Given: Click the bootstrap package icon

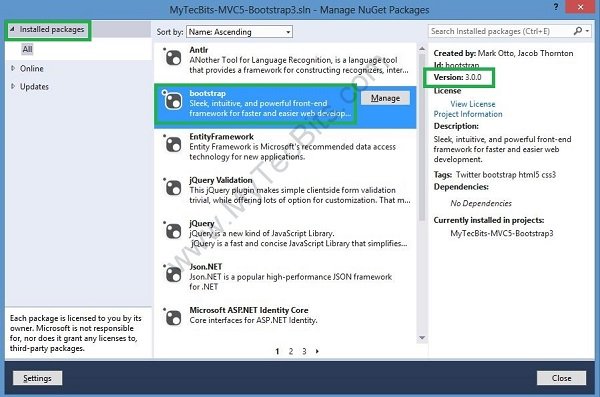Looking at the screenshot, I should (x=173, y=101).
